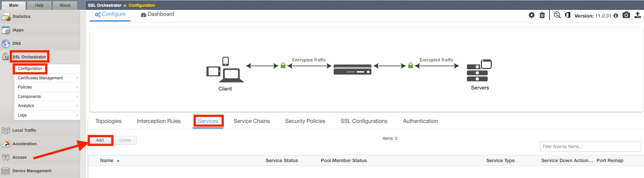Open the Dashboard tab
This screenshot has height=178, width=644.
158,14
